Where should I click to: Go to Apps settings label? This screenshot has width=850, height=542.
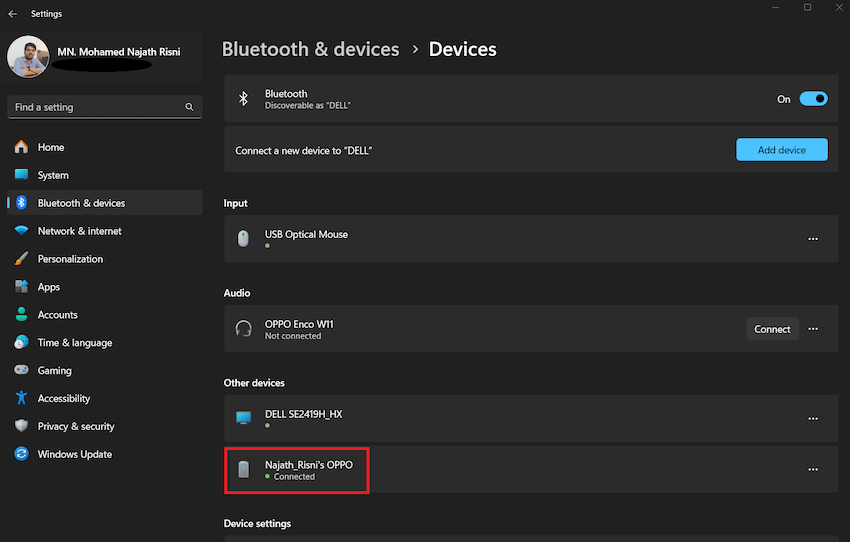48,287
